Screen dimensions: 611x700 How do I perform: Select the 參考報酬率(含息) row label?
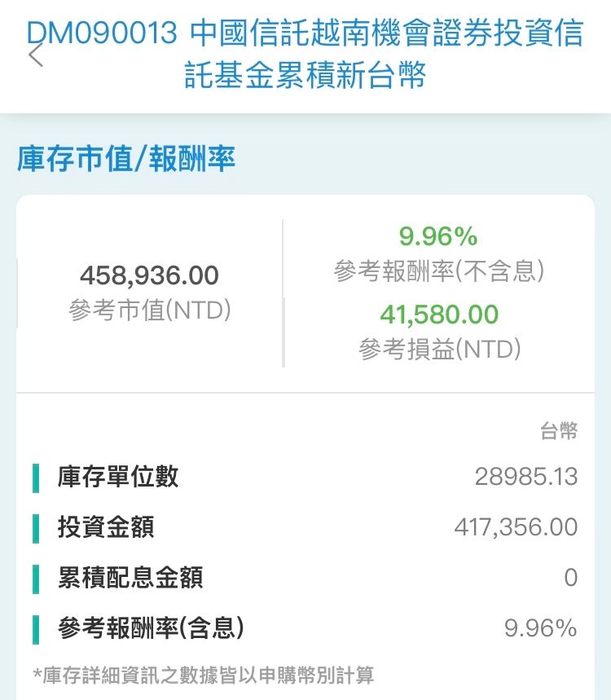pyautogui.click(x=151, y=628)
